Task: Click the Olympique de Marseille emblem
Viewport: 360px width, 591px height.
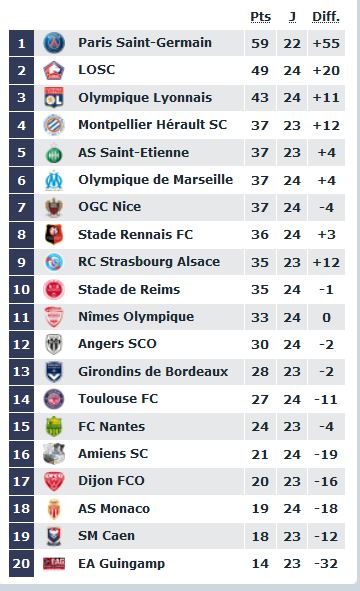Action: pyautogui.click(x=54, y=180)
